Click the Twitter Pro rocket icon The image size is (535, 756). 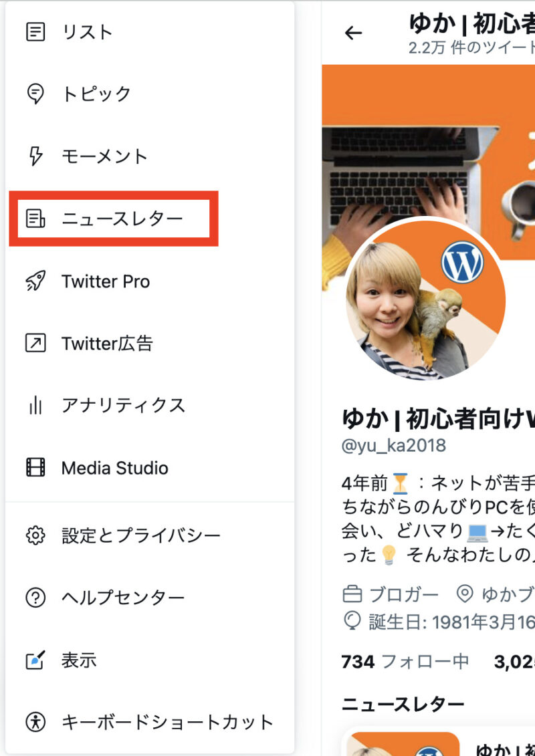point(35,281)
